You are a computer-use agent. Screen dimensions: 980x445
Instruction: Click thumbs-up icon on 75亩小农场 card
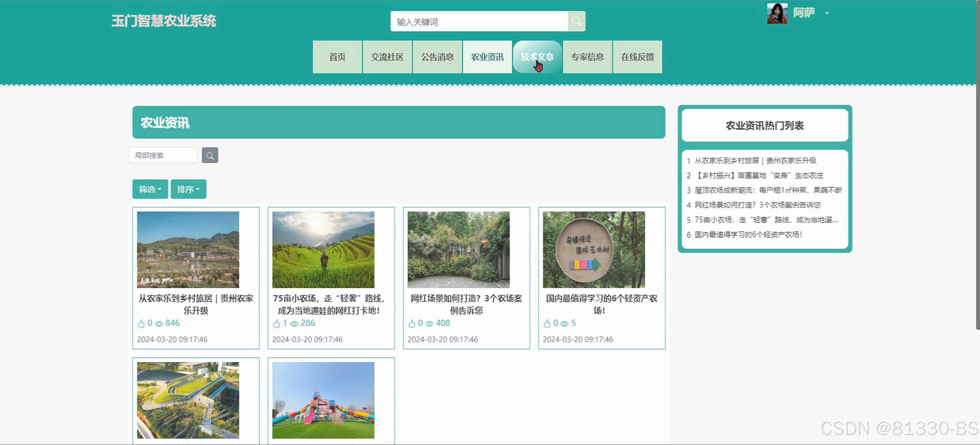tap(276, 324)
